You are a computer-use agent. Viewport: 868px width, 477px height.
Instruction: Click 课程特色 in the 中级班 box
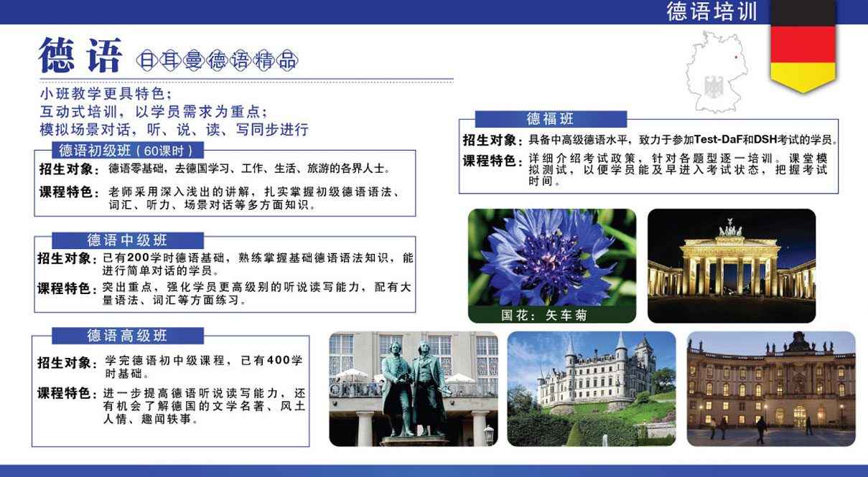coord(66,288)
